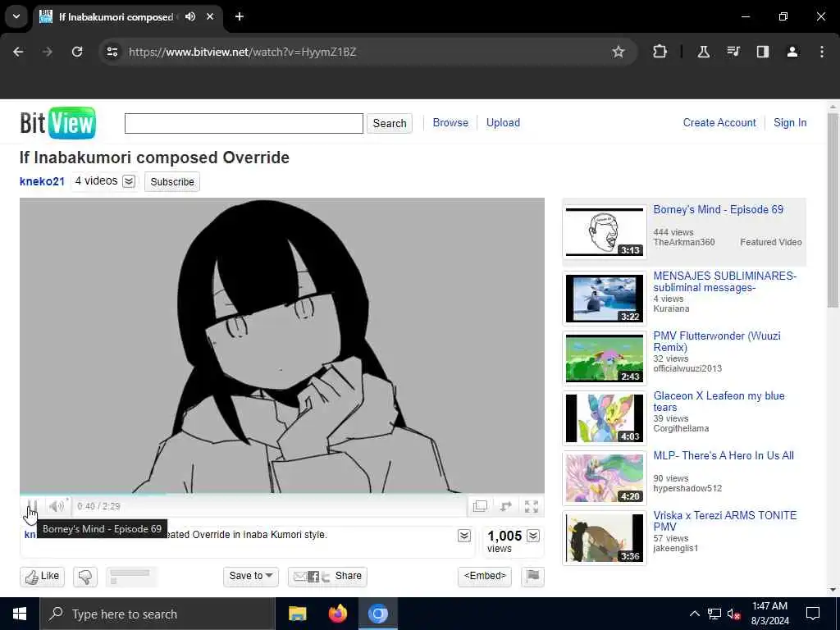Go back with the browser back arrow
This screenshot has width=840, height=630.
18,52
